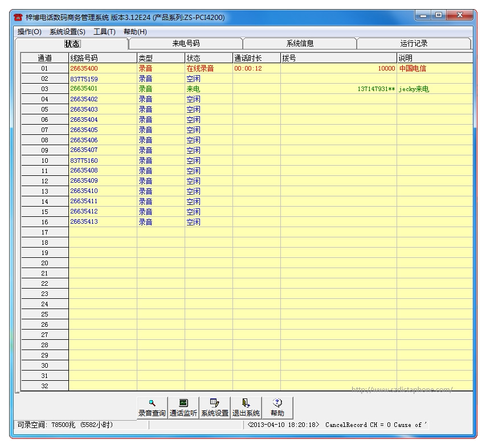Screen dimensions: 486x448
Task: Select channel row 10
Action: tap(45, 161)
